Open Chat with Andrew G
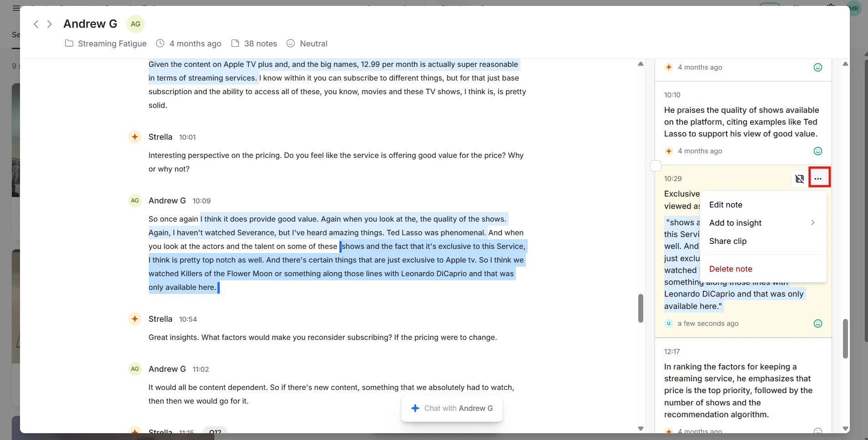Screen dimensions: 868x440 [x=452, y=408]
